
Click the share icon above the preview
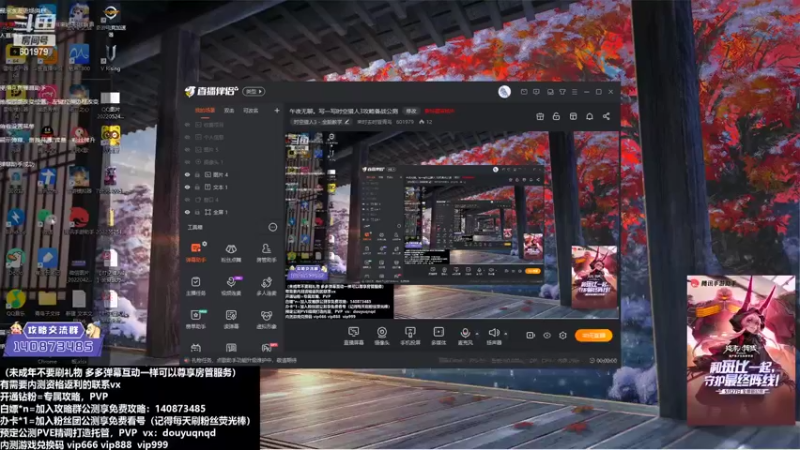coord(606,116)
